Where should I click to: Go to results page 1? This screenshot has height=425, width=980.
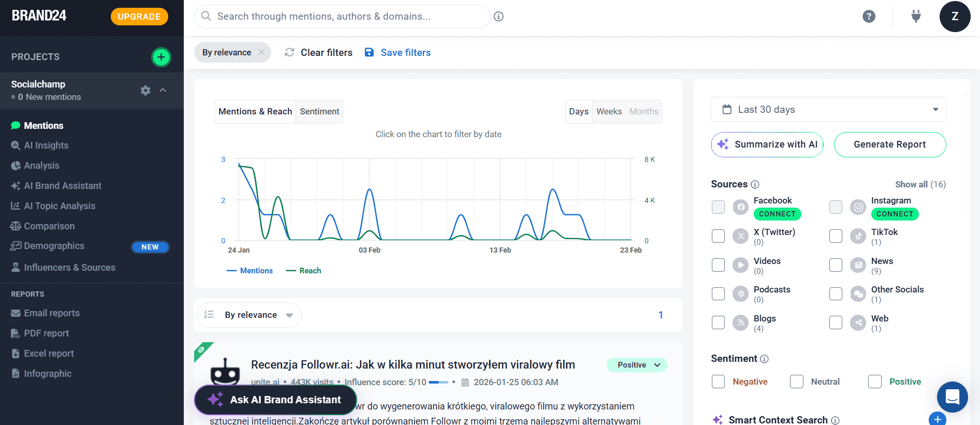coord(661,315)
